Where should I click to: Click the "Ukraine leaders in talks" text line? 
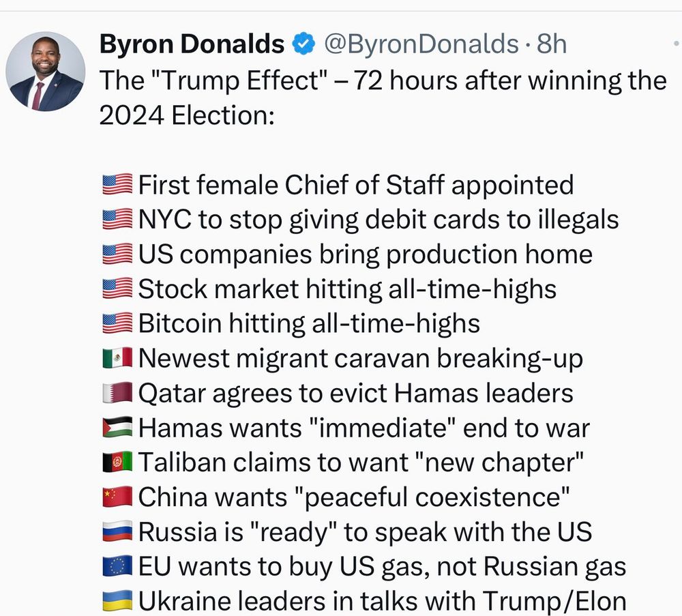pyautogui.click(x=382, y=601)
